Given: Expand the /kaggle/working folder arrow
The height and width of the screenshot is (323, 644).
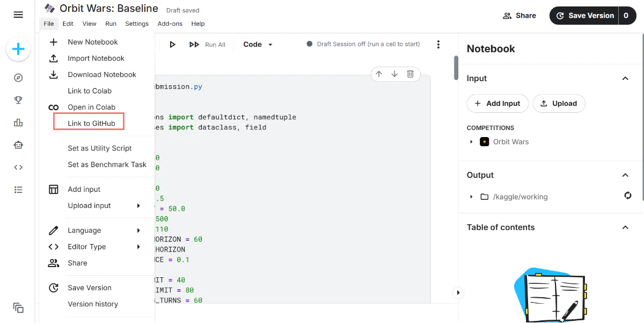Looking at the screenshot, I should coord(471,197).
